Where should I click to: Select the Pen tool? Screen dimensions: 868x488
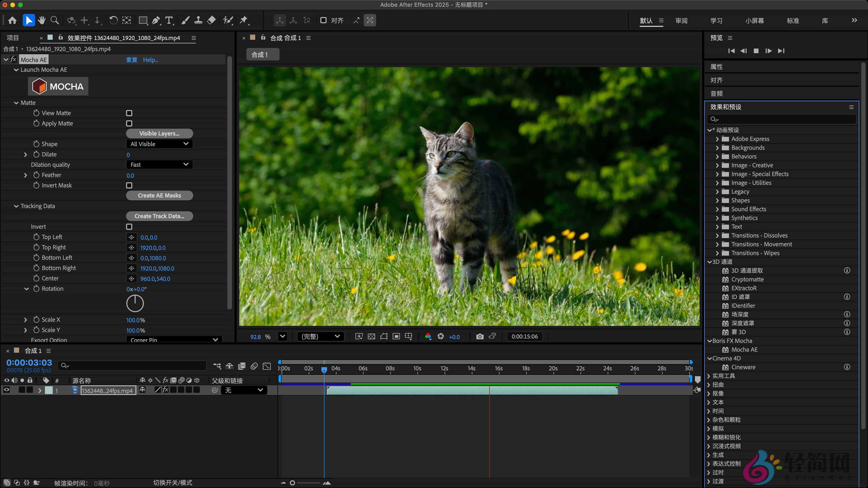tap(156, 20)
